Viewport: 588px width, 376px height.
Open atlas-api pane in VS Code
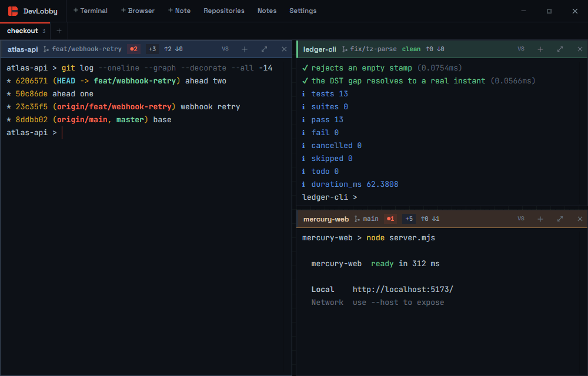225,49
